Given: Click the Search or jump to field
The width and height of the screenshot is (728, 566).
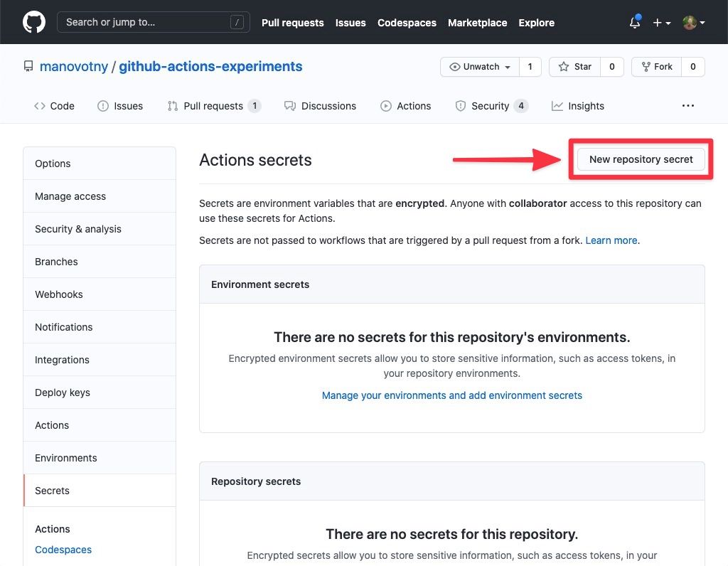Looking at the screenshot, I should [x=154, y=22].
